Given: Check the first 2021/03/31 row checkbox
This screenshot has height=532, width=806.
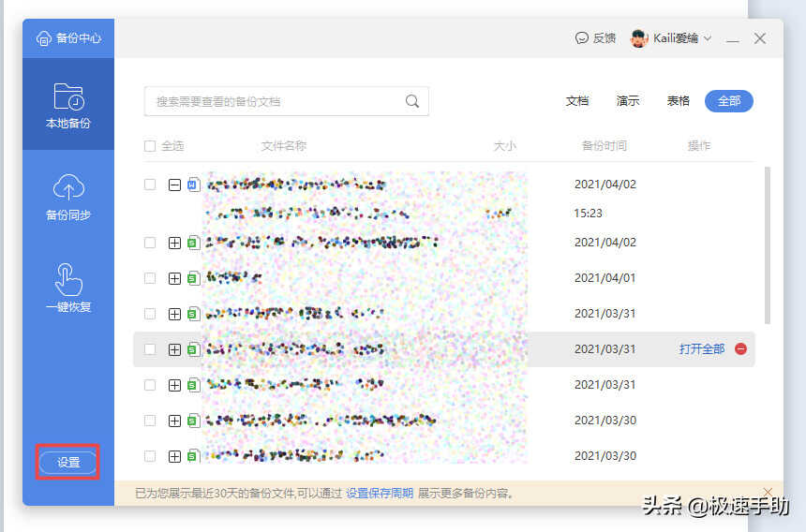Looking at the screenshot, I should (150, 314).
